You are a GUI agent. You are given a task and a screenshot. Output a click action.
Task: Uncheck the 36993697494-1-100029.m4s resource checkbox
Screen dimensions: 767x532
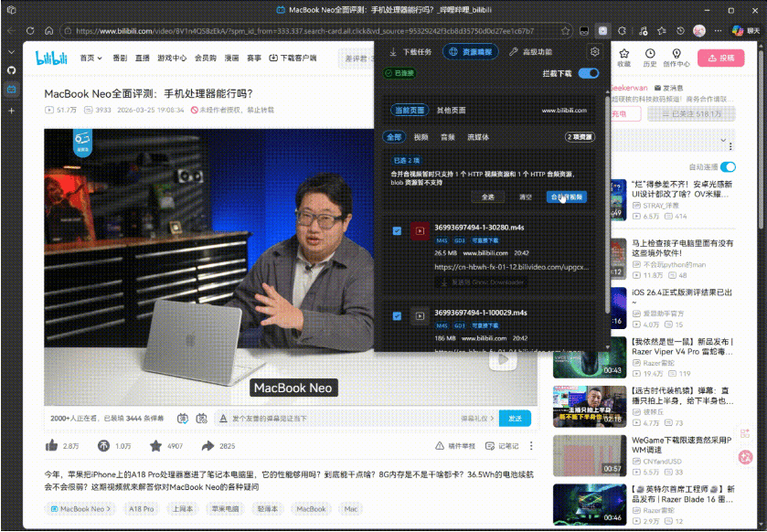397,316
